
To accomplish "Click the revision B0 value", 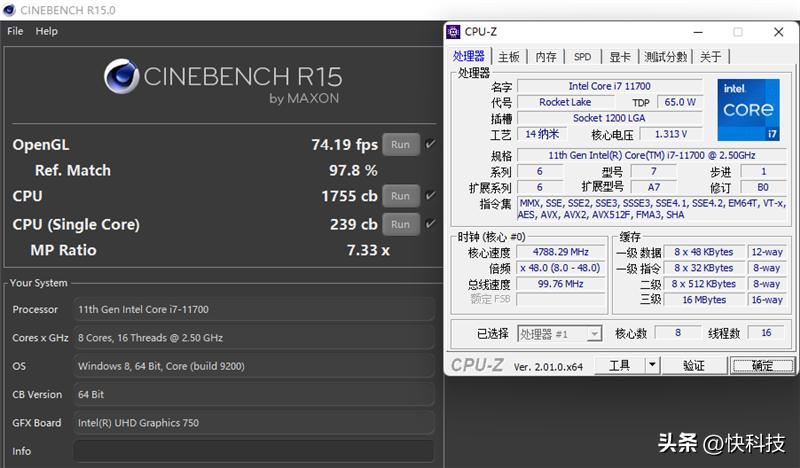I will click(763, 187).
